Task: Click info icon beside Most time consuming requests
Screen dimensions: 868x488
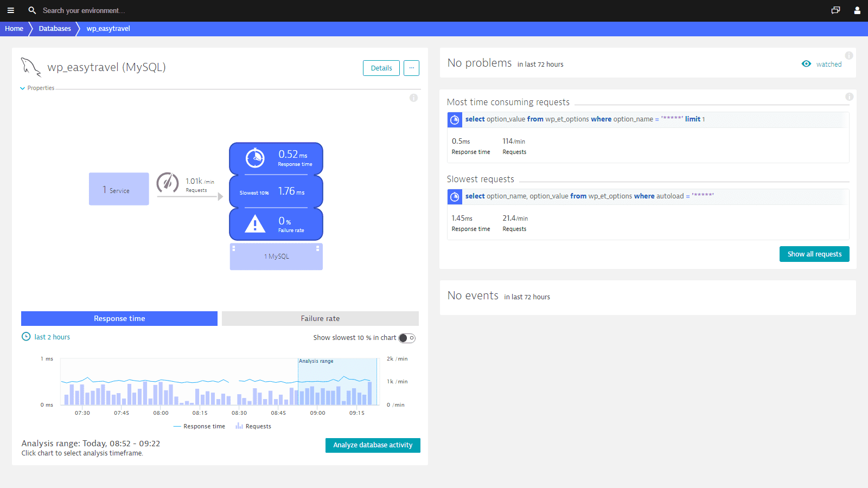Action: 849,97
